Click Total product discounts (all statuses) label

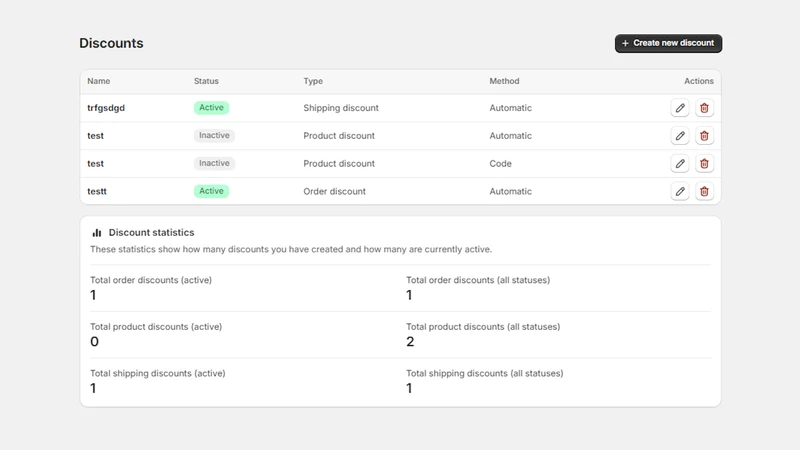483,327
